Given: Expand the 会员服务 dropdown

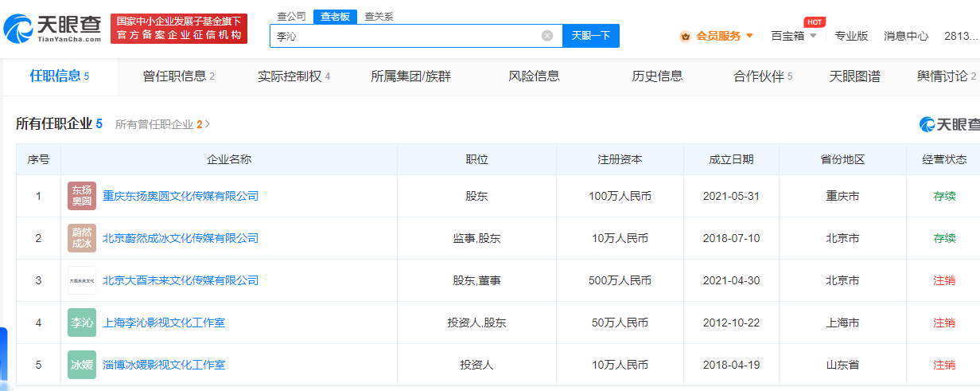Looking at the screenshot, I should (x=750, y=36).
